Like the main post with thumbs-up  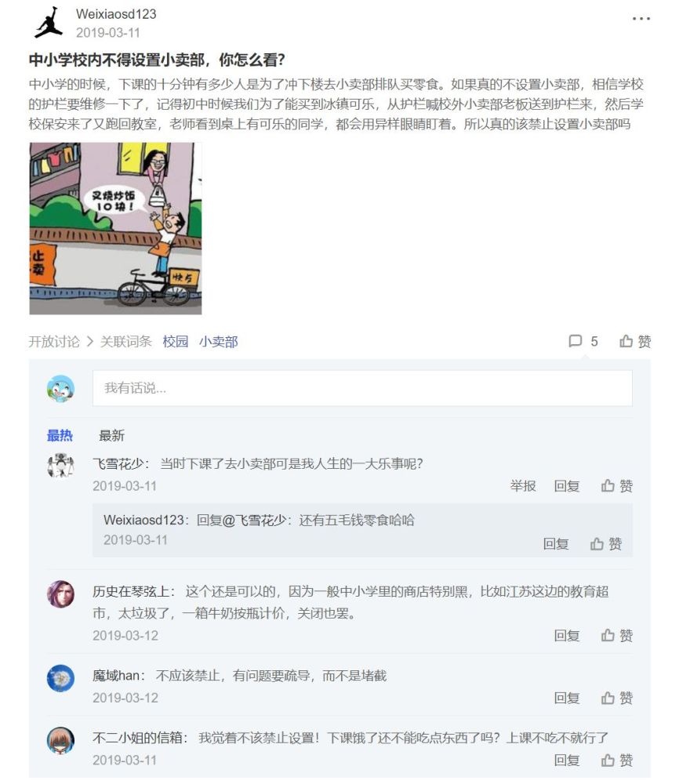635,341
